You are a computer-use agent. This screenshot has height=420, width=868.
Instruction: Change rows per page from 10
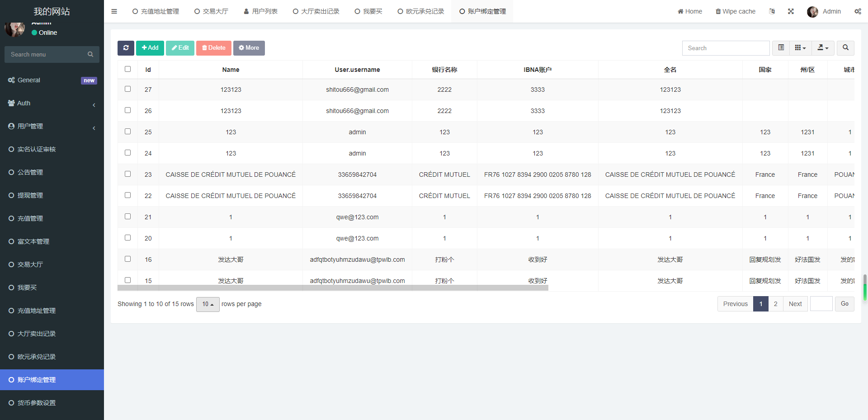208,304
